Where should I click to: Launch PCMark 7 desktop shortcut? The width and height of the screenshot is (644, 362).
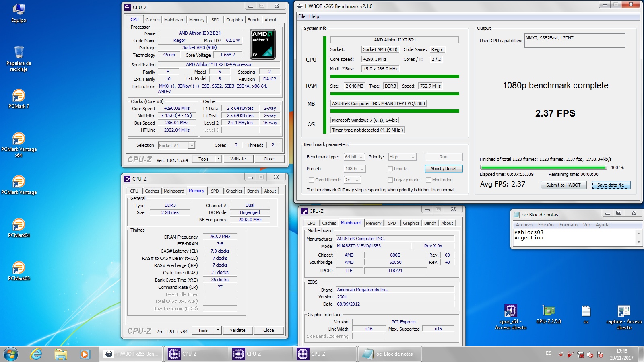pos(19,99)
